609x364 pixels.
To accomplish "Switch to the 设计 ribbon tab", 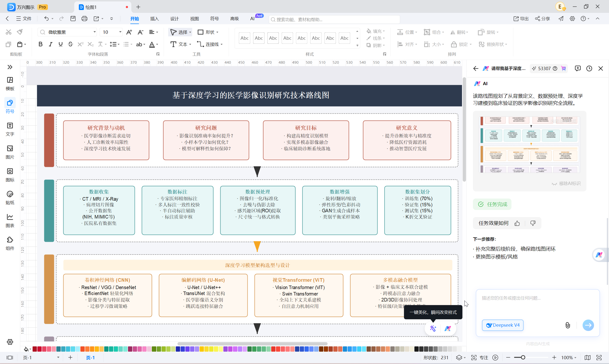I will tap(174, 19).
